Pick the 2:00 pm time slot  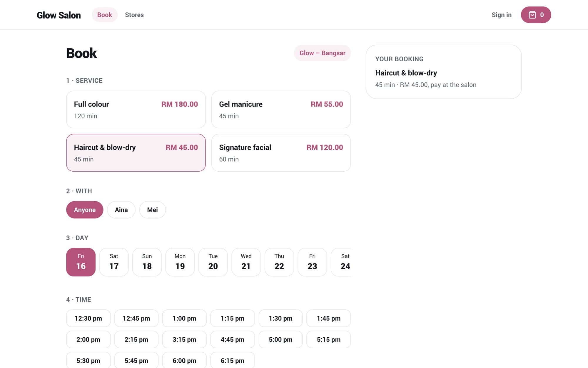[88, 339]
